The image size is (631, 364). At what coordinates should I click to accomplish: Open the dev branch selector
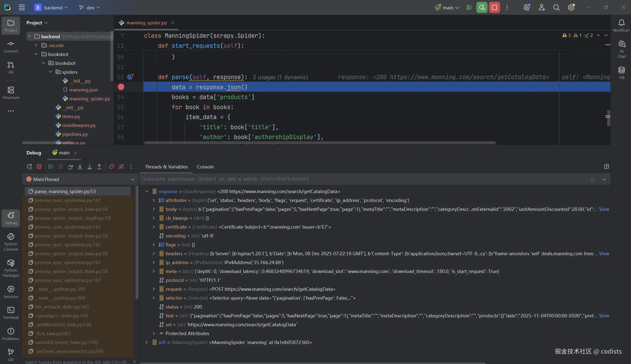pyautogui.click(x=89, y=7)
